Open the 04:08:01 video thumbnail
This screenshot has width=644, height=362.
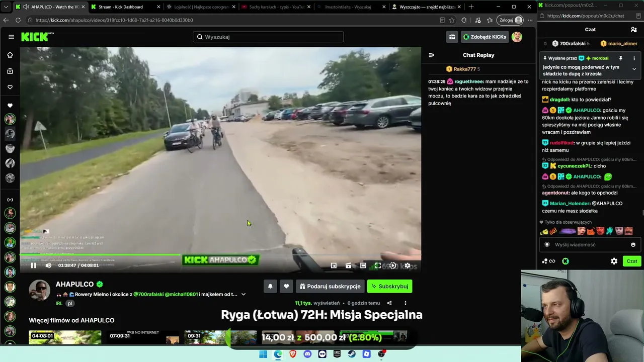click(x=65, y=337)
